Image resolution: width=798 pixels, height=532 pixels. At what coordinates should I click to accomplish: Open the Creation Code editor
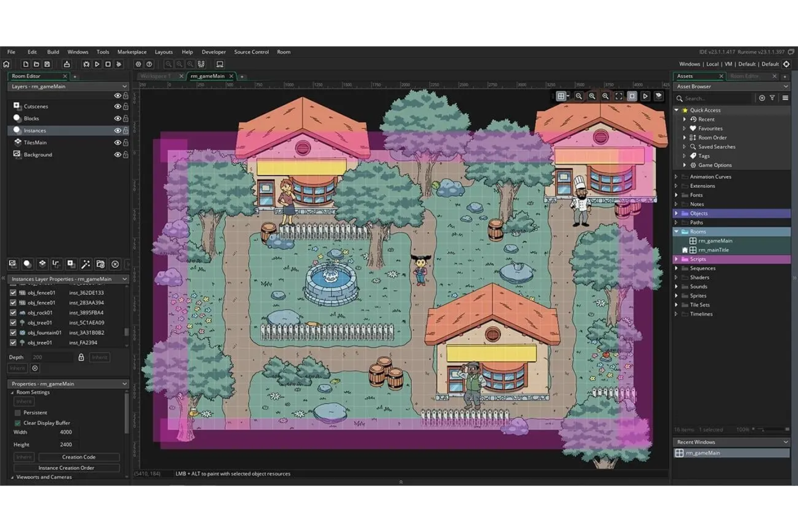pyautogui.click(x=80, y=457)
